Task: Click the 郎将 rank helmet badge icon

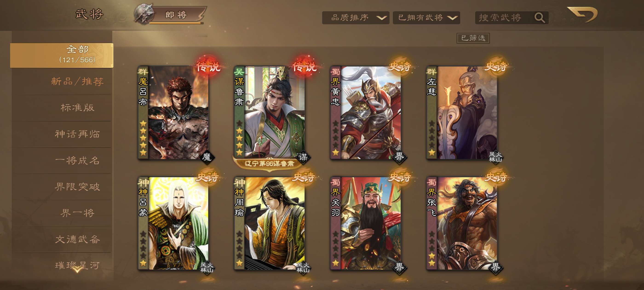Action: tap(144, 14)
